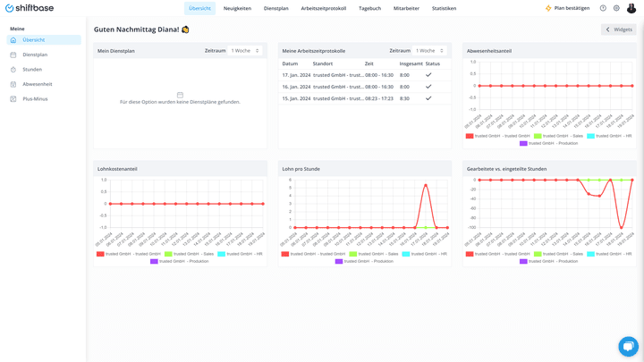Toggle HR legend in Abwesenheitsanteil chart
The image size is (644, 362).
tap(609, 136)
